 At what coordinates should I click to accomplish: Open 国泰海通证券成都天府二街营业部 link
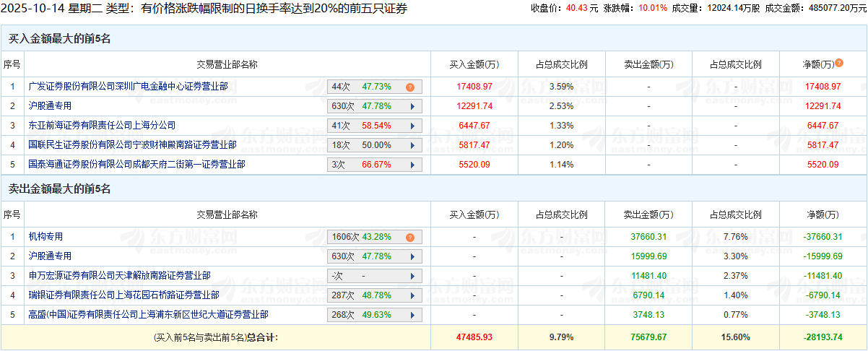tap(136, 165)
